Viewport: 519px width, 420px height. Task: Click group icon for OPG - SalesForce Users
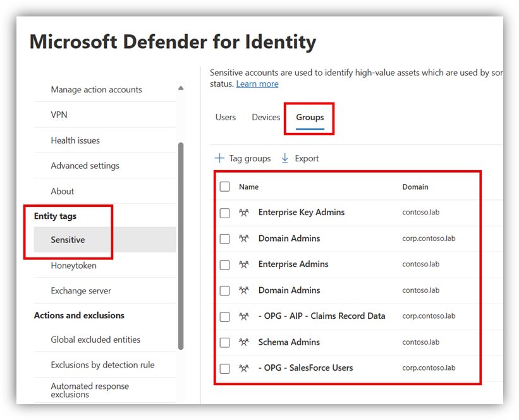point(244,368)
